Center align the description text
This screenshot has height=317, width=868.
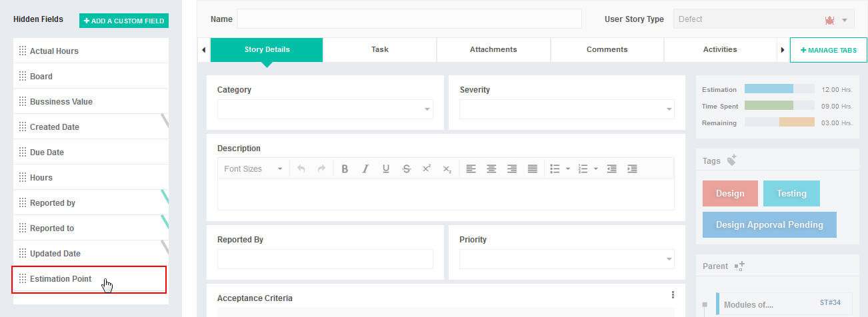click(x=491, y=169)
